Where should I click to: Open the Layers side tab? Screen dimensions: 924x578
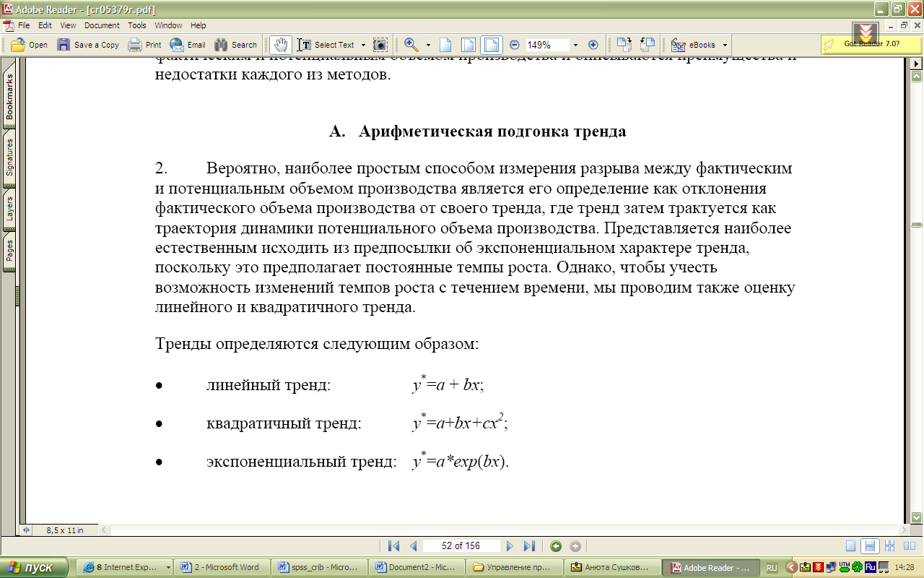[x=10, y=208]
